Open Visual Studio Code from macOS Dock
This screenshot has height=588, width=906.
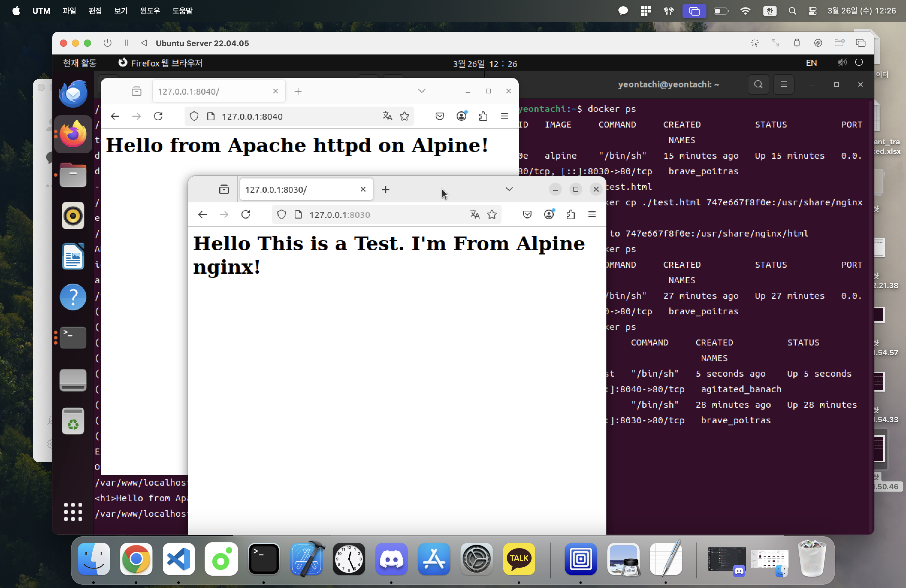(x=179, y=559)
